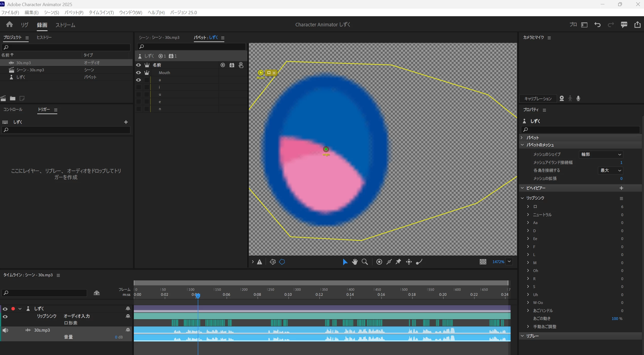Mute the 30s.mp3 audio track
644x355 pixels.
tap(5, 330)
